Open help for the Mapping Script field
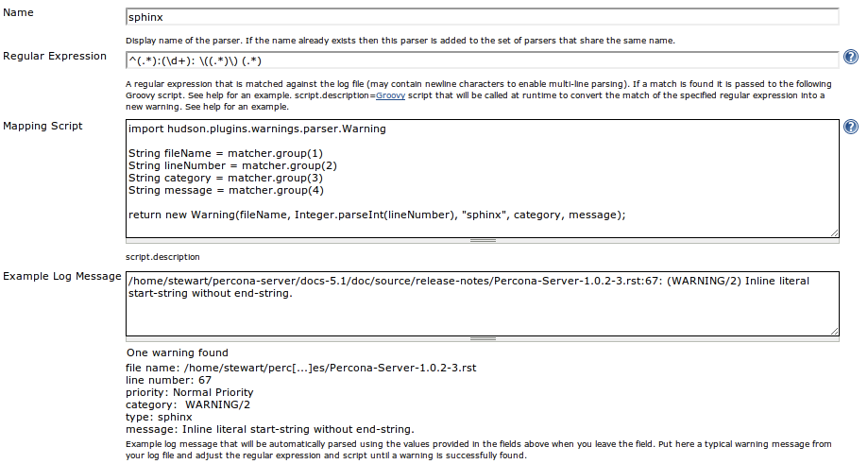Viewport: 868px width, 464px height. [x=851, y=127]
